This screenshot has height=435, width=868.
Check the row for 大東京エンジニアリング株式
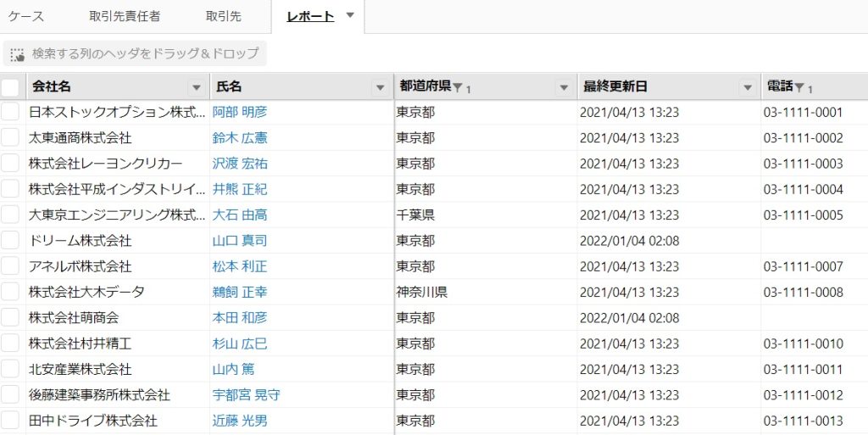[10, 215]
